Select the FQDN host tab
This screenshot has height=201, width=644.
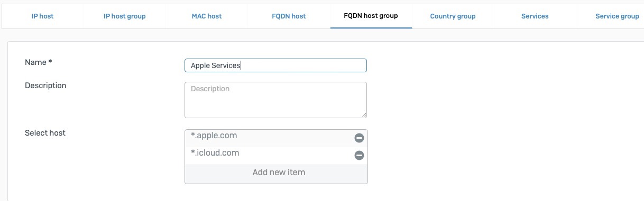pos(289,16)
